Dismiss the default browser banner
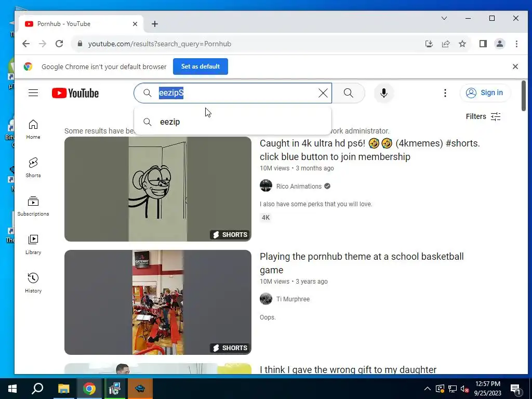Screen dimensions: 532x399 click(x=515, y=66)
